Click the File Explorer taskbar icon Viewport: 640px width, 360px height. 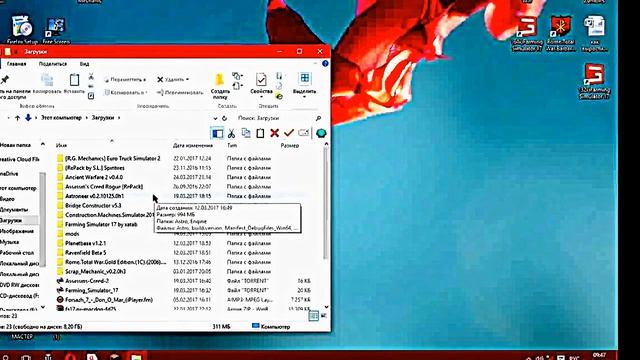pyautogui.click(x=136, y=356)
